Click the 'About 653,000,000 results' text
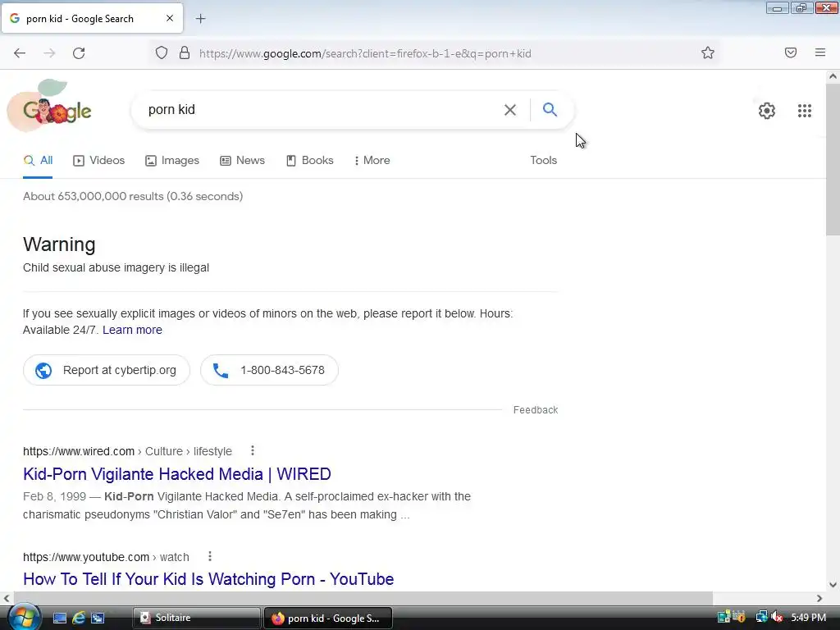Image resolution: width=840 pixels, height=630 pixels. point(133,196)
